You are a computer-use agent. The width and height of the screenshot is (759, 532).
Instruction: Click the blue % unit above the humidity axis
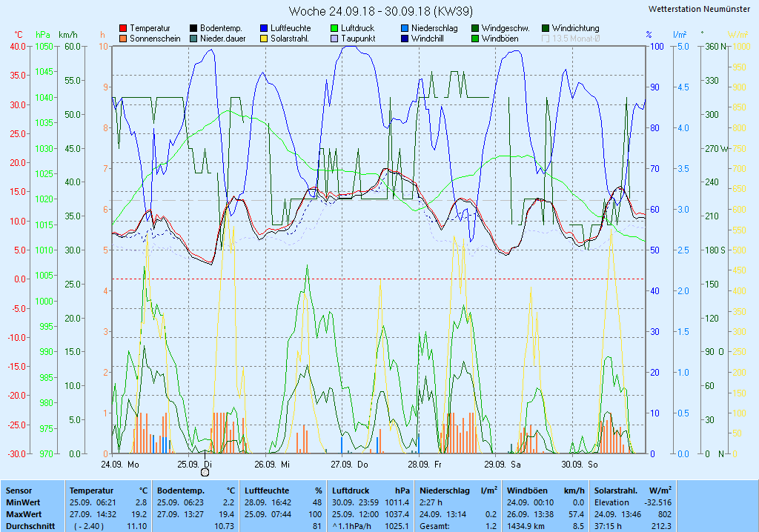pos(649,35)
